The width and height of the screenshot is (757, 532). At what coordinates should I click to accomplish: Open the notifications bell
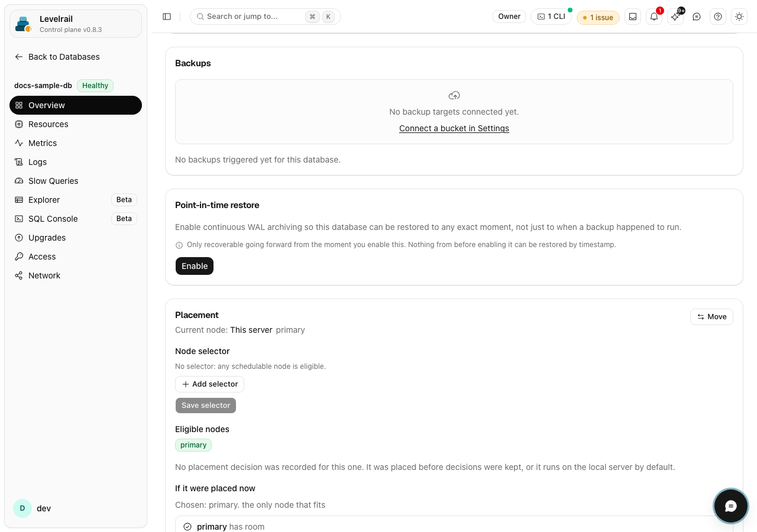654,17
